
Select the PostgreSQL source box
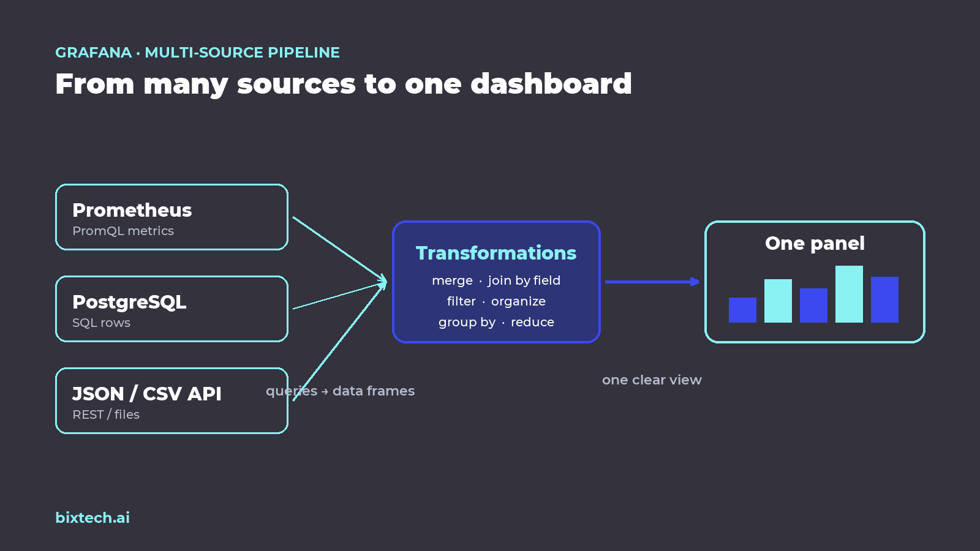tap(171, 309)
